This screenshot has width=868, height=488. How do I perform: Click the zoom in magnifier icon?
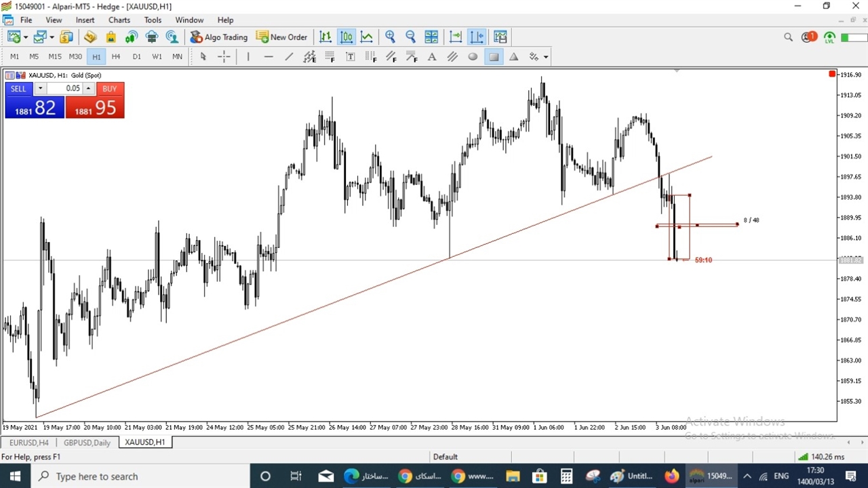(x=390, y=37)
